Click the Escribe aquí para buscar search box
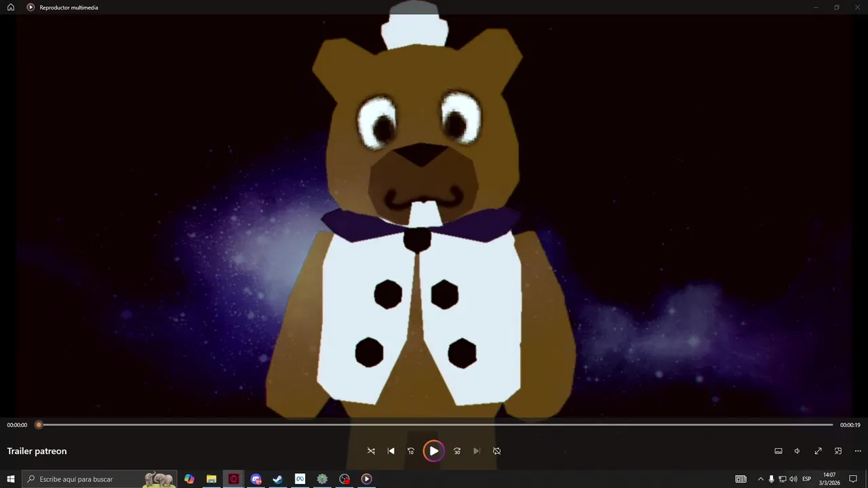This screenshot has height=488, width=868. 100,479
